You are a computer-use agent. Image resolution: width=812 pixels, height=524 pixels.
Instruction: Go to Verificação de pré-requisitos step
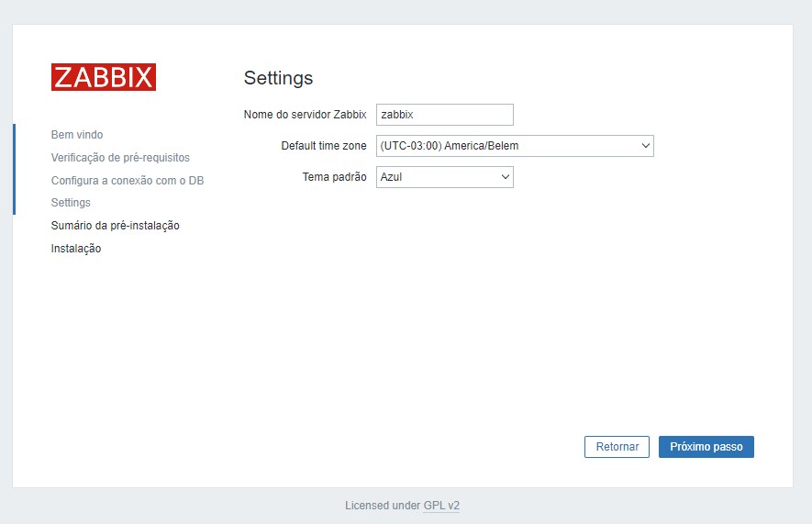[x=120, y=158]
